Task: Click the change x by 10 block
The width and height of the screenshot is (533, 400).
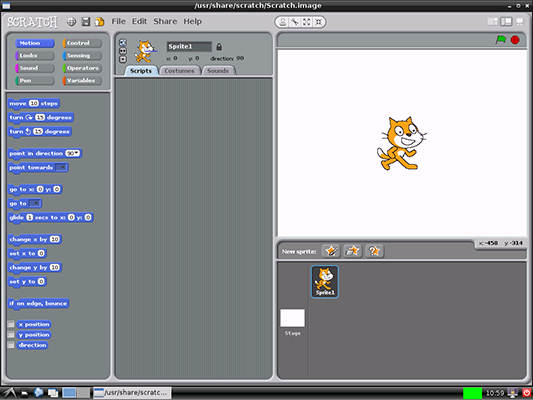Action: click(x=34, y=240)
